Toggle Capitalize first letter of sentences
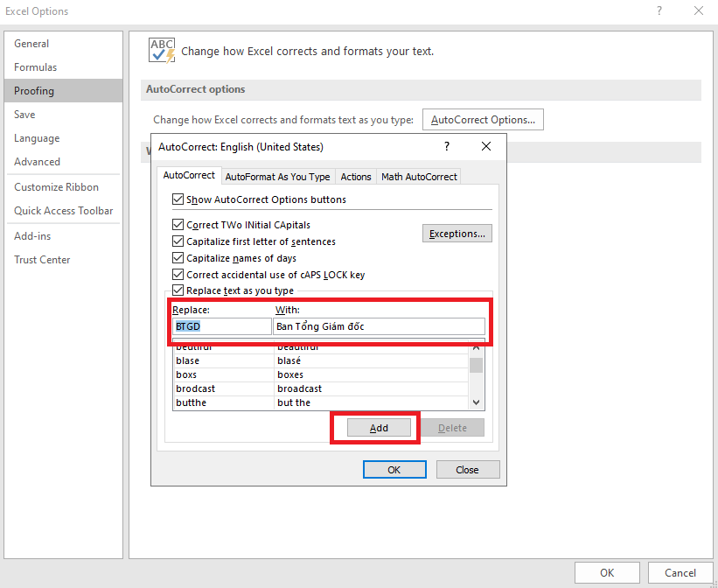718x588 pixels. (x=178, y=241)
